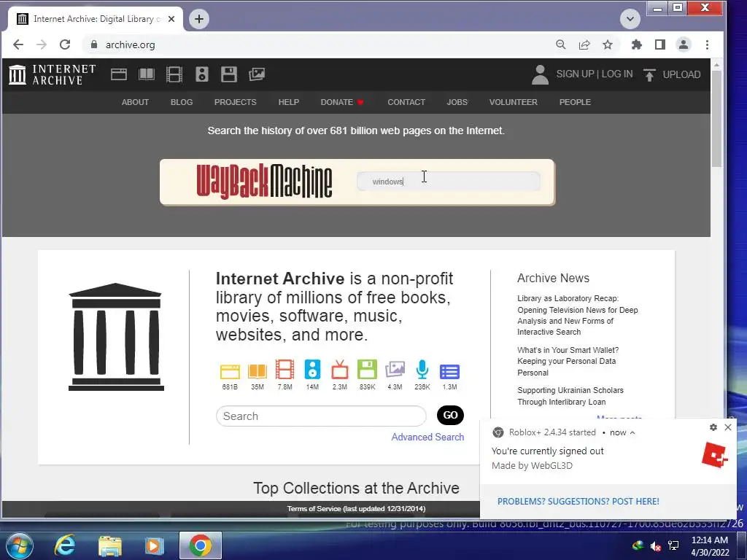
Task: Focus the archive Search input box
Action: [x=321, y=416]
